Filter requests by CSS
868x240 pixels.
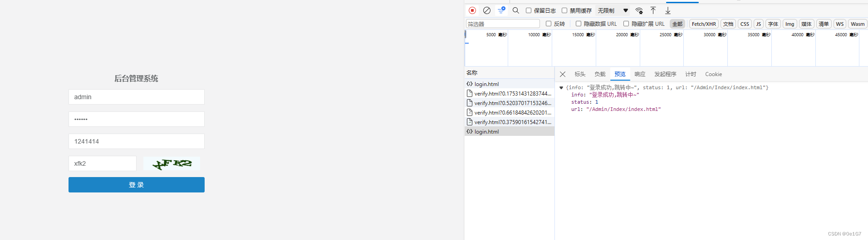point(745,24)
